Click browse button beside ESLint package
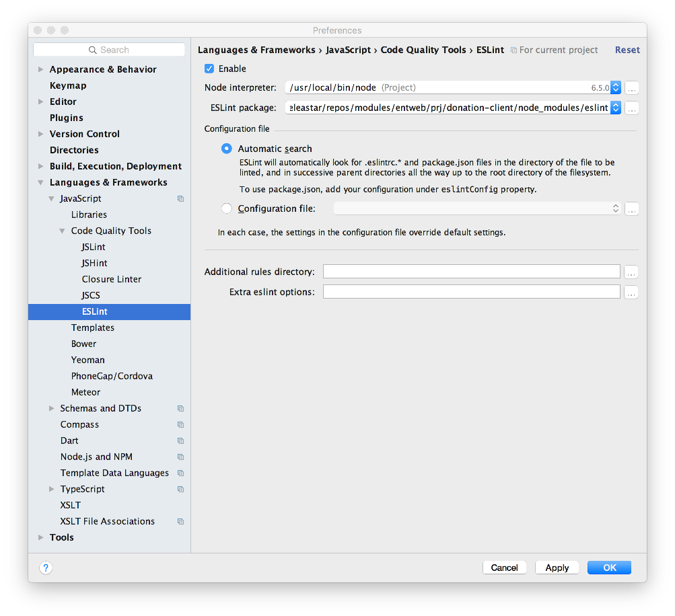The width and height of the screenshot is (675, 616). 631,108
